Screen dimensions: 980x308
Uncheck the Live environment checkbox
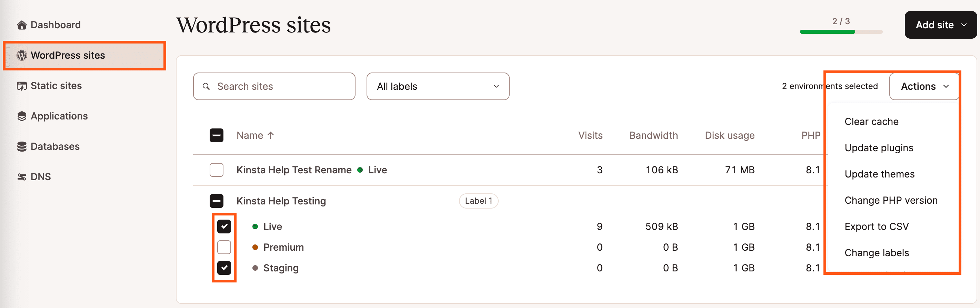tap(224, 226)
